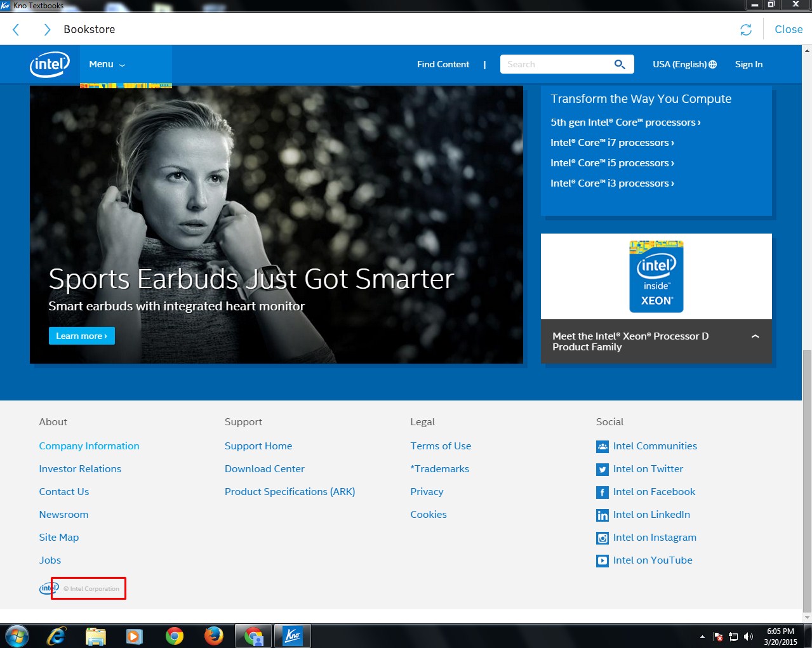Screen dimensions: 812x648
Task: Launch Firefox from taskbar
Action: pos(214,636)
